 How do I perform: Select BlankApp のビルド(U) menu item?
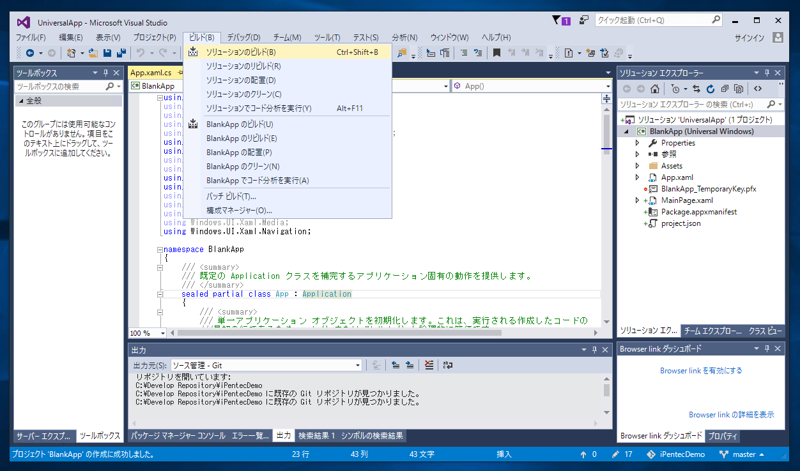point(288,125)
